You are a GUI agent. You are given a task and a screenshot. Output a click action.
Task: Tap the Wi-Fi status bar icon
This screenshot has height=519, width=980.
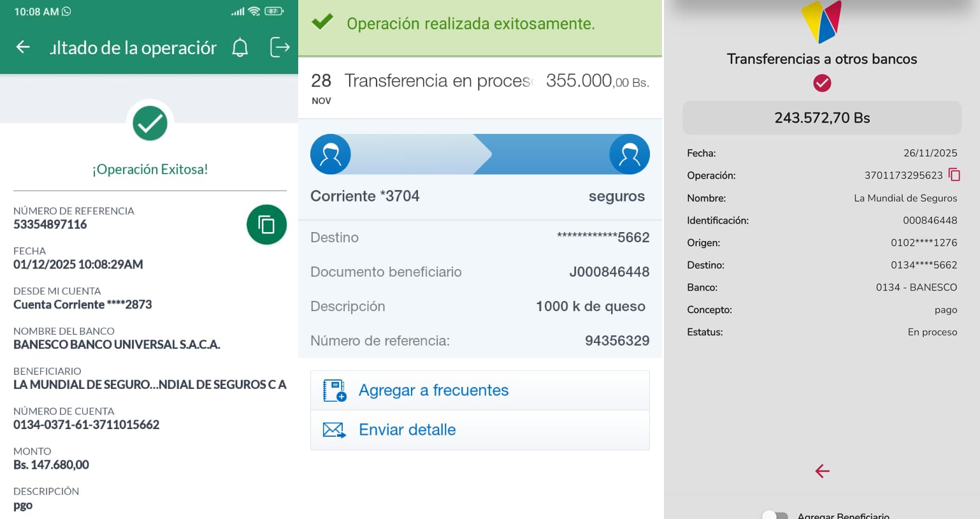254,11
